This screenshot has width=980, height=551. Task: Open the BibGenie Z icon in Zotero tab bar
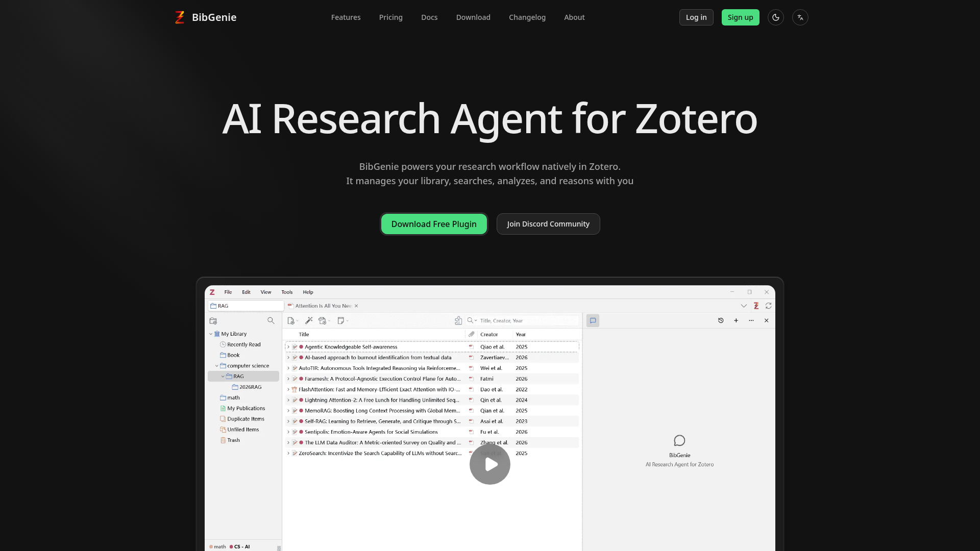[x=756, y=306]
